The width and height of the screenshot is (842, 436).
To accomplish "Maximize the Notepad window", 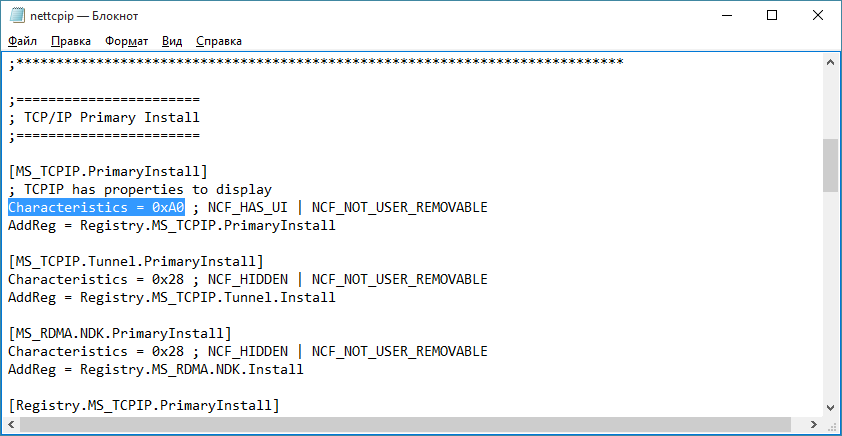I will click(x=772, y=16).
